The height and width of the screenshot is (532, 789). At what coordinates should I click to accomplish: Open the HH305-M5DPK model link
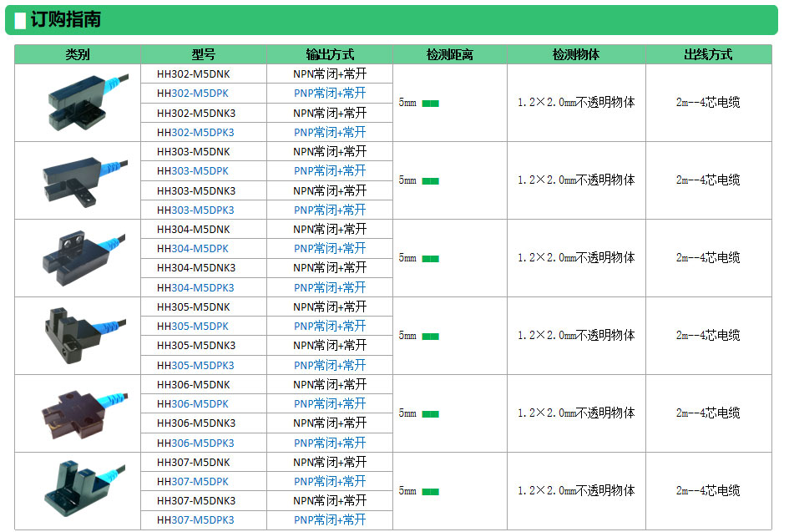(x=193, y=327)
